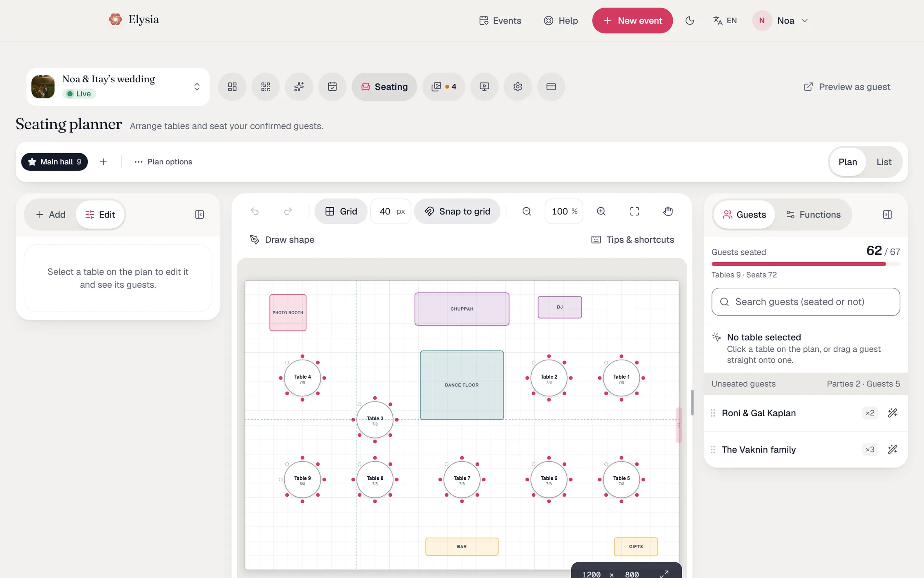The image size is (924, 578).
Task: Undo the last plan change
Action: click(255, 211)
